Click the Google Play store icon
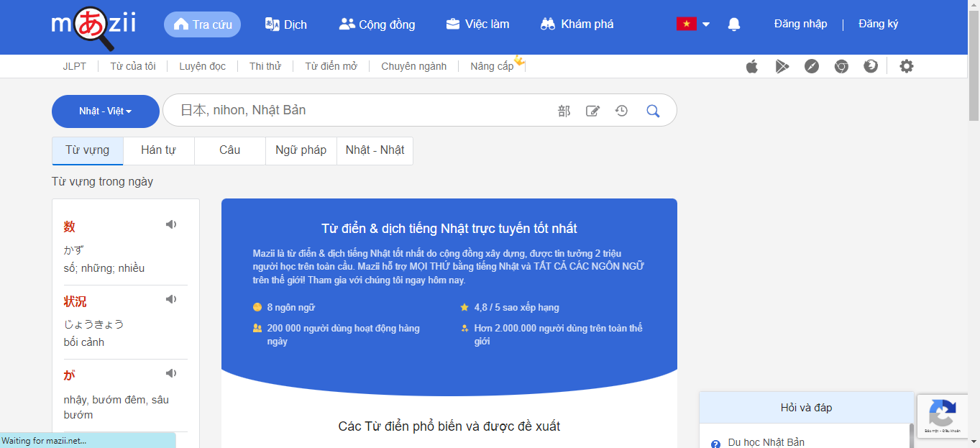The height and width of the screenshot is (448, 980). pyautogui.click(x=782, y=66)
